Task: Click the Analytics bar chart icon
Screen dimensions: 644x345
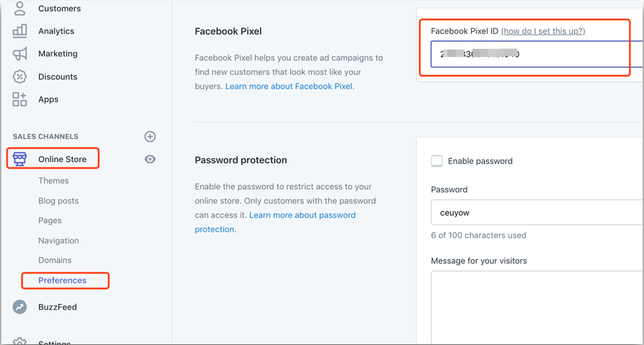Action: pos(19,31)
